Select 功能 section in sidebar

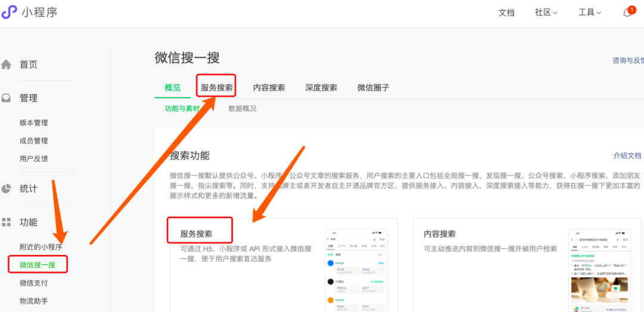tap(29, 223)
